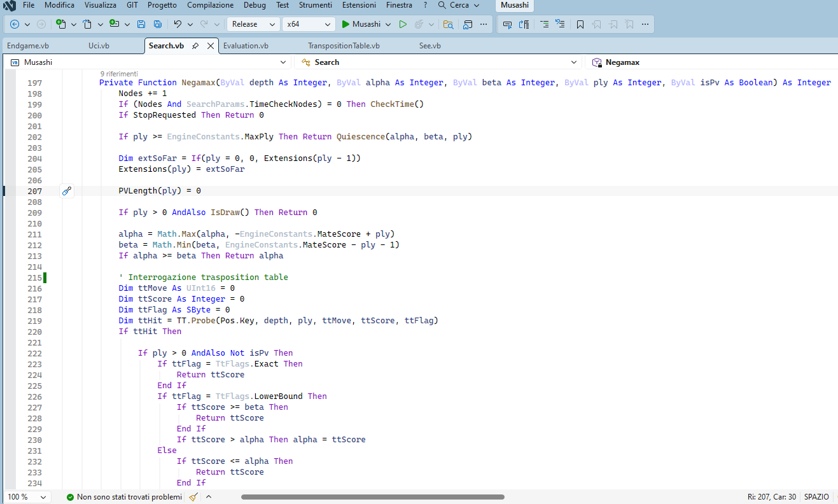838x504 pixels.
Task: Toggle bookmark on current line
Action: [580, 24]
